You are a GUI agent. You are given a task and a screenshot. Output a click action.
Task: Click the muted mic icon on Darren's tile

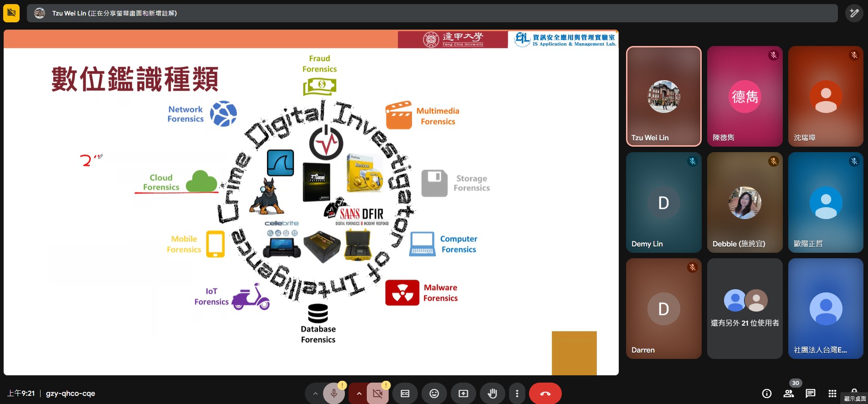click(x=692, y=267)
